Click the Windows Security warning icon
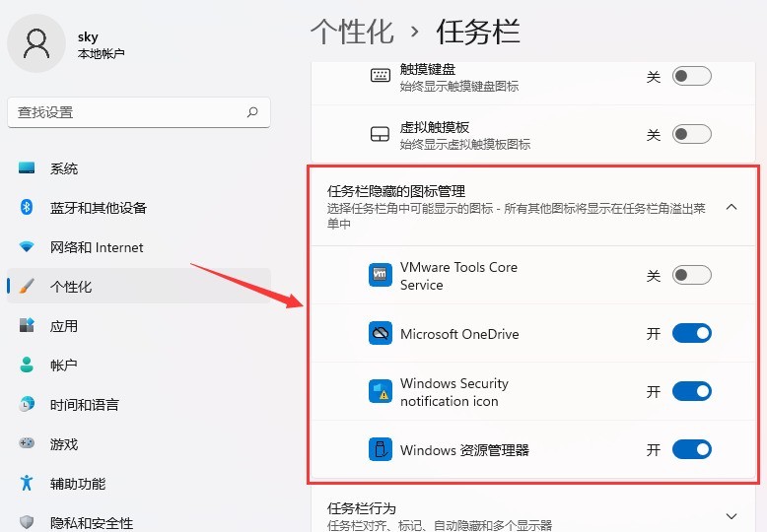Image resolution: width=767 pixels, height=532 pixels. click(x=381, y=392)
